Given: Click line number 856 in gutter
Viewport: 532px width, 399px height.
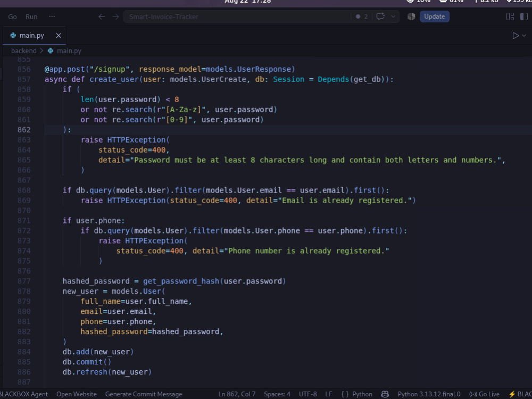Looking at the screenshot, I should click(x=24, y=69).
